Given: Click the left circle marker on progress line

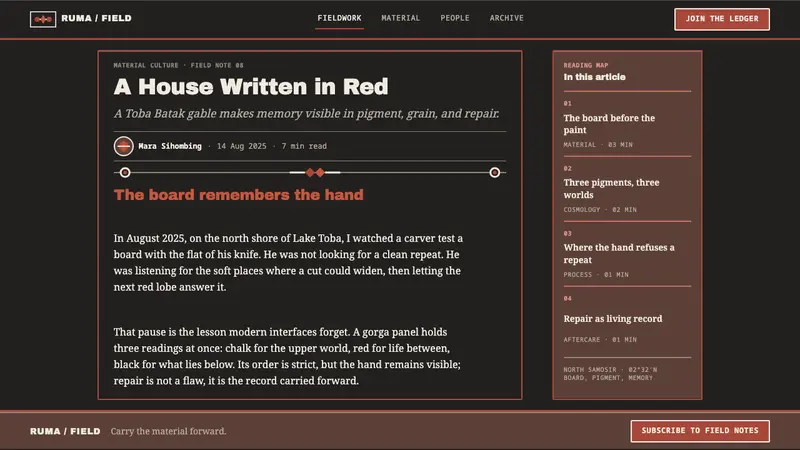Looking at the screenshot, I should pyautogui.click(x=125, y=172).
